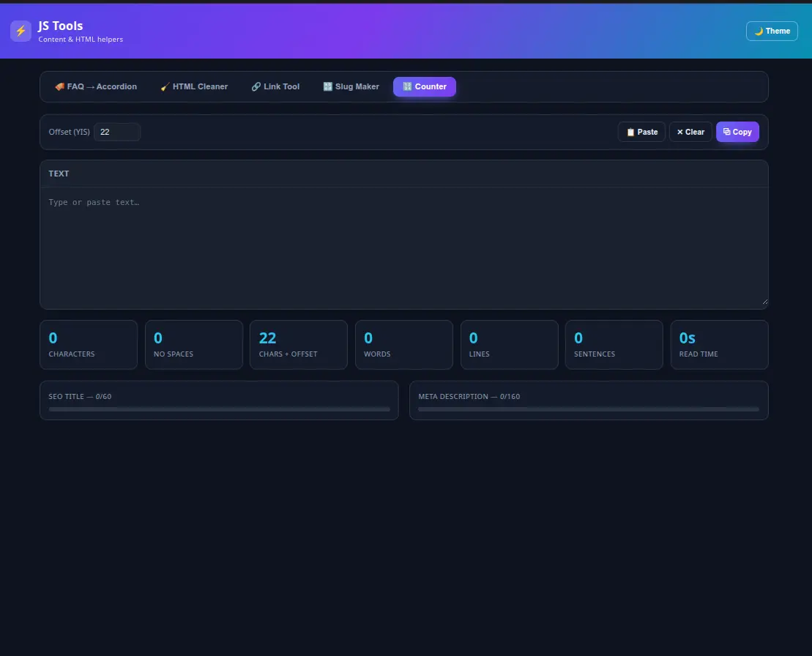Click the Chars + Offset value 22
This screenshot has height=656, width=812.
[x=267, y=338]
